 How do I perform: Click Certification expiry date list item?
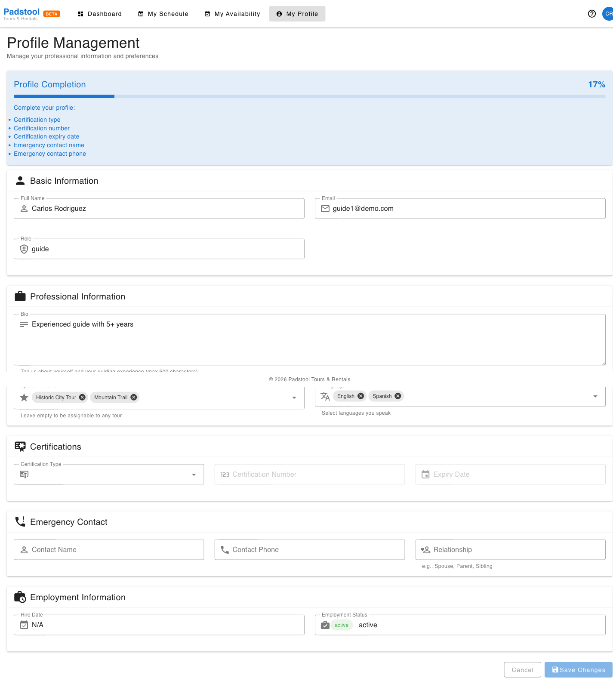(x=46, y=136)
